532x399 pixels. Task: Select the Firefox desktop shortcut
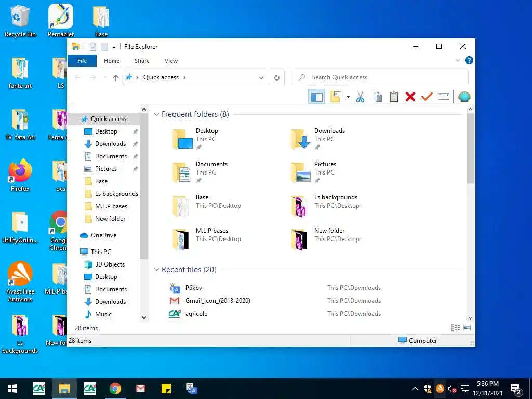click(x=20, y=176)
